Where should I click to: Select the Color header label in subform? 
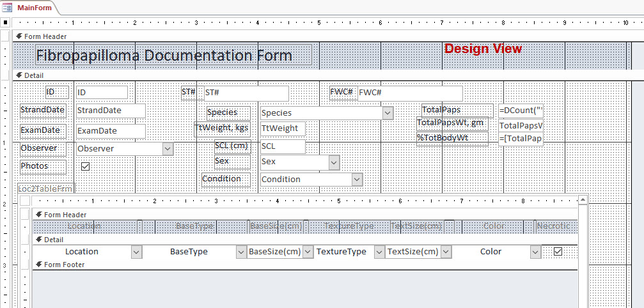click(x=494, y=226)
